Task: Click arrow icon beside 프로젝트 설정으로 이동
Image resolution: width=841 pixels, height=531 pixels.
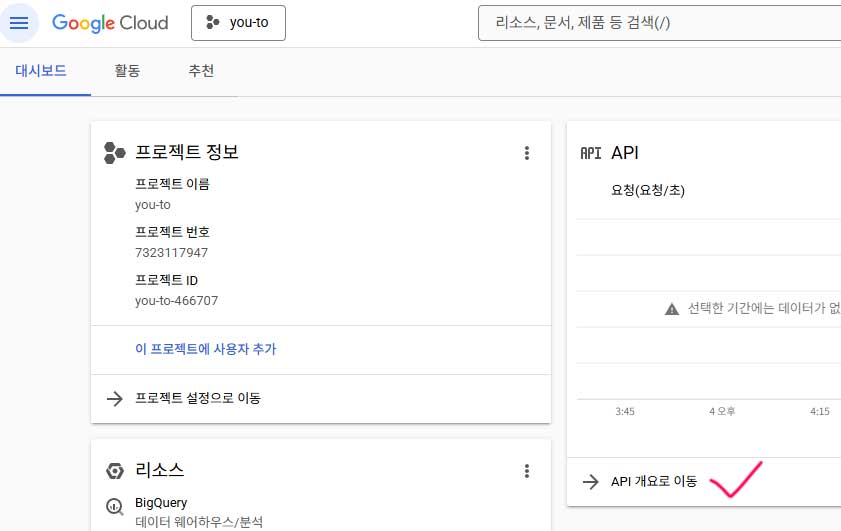Action: point(114,399)
